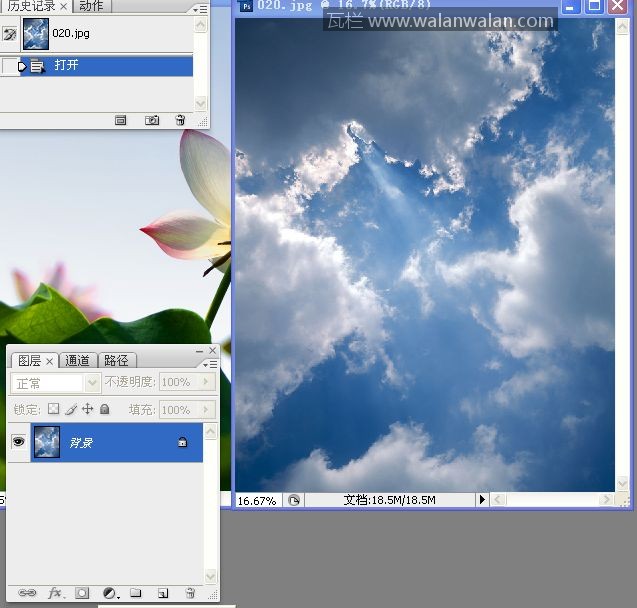The height and width of the screenshot is (608, 637).
Task: Click the create new layer icon
Action: coord(162,593)
